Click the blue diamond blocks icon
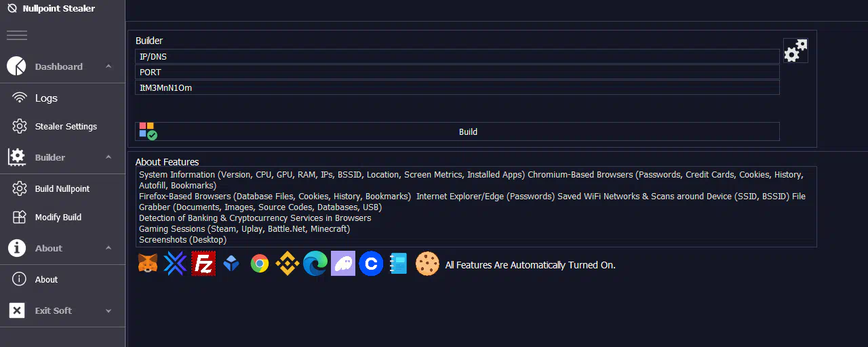The width and height of the screenshot is (868, 347). pos(232,264)
